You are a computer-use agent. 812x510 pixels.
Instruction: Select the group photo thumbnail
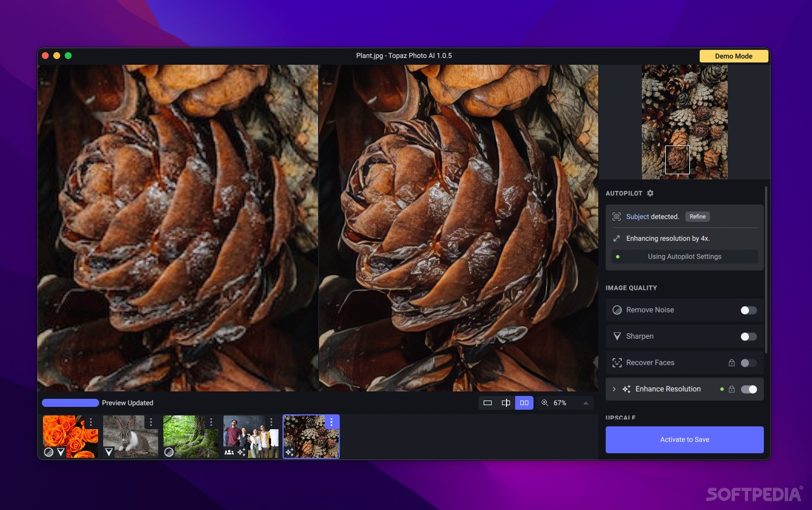pyautogui.click(x=250, y=437)
